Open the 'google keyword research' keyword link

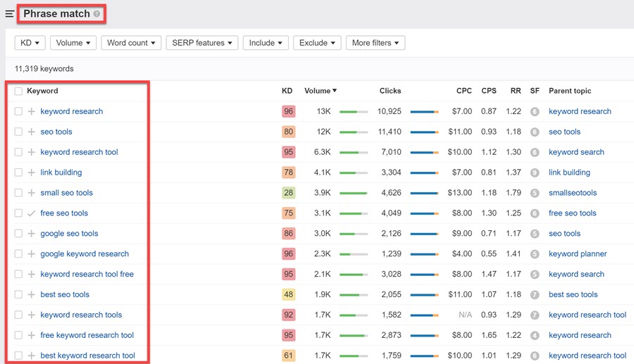click(x=85, y=253)
